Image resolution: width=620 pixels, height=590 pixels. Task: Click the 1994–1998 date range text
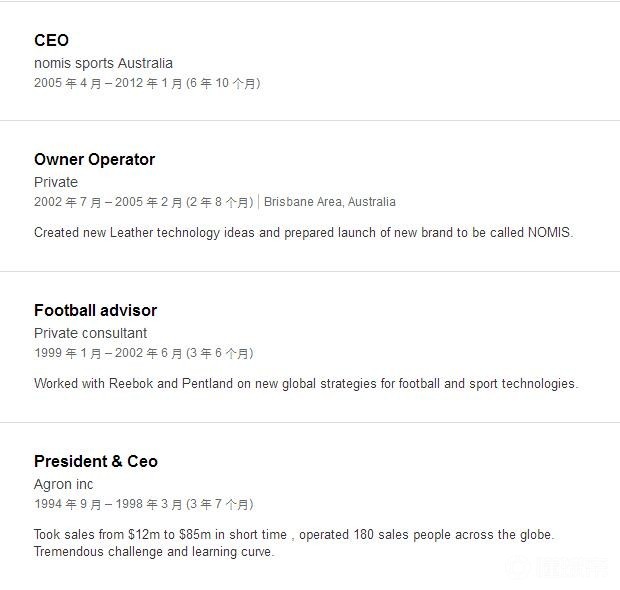pos(108,504)
